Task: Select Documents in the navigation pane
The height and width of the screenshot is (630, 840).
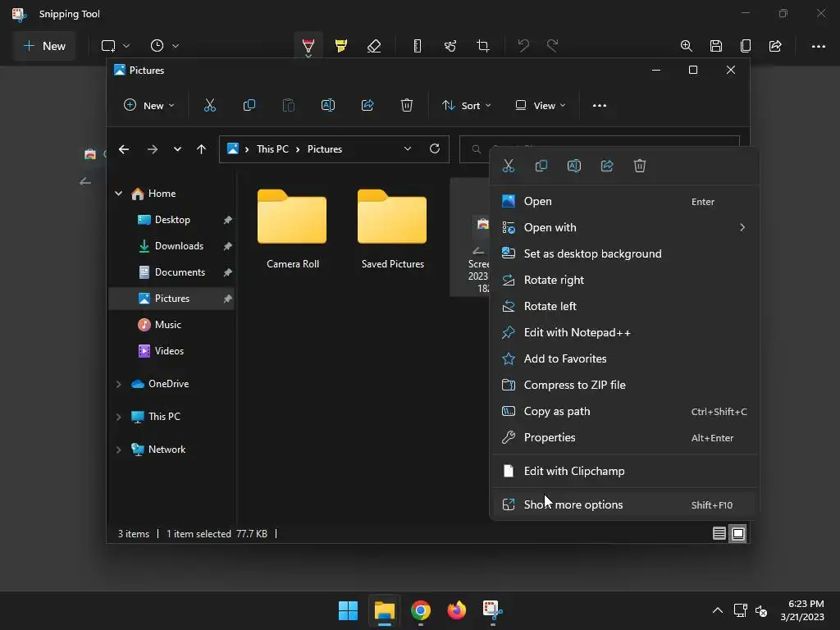Action: tap(172, 272)
